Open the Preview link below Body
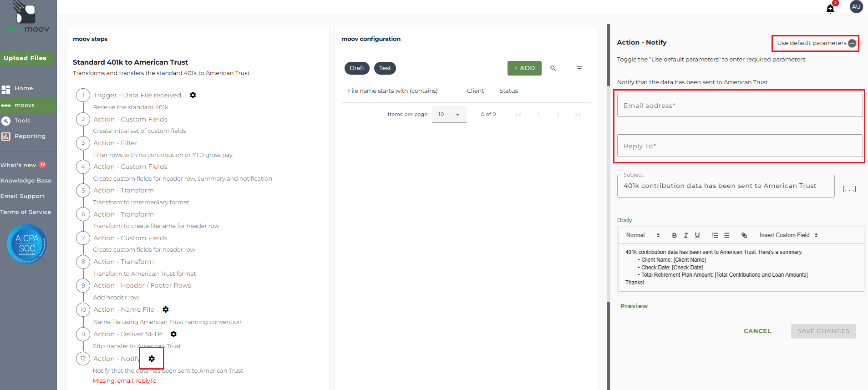 (x=634, y=306)
